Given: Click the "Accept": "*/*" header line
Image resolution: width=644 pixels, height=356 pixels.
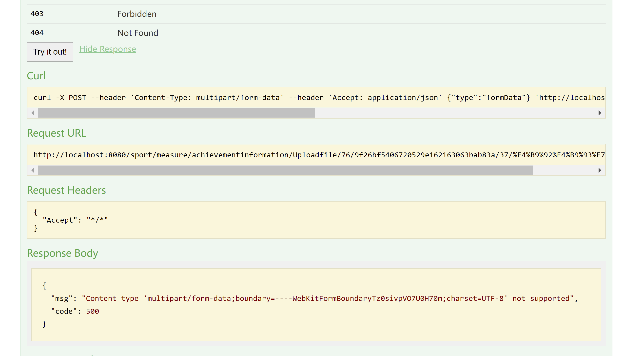Looking at the screenshot, I should 75,220.
